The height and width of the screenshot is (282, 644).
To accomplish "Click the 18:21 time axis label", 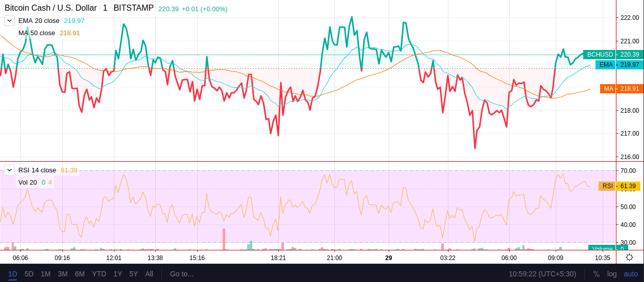I will [278, 258].
